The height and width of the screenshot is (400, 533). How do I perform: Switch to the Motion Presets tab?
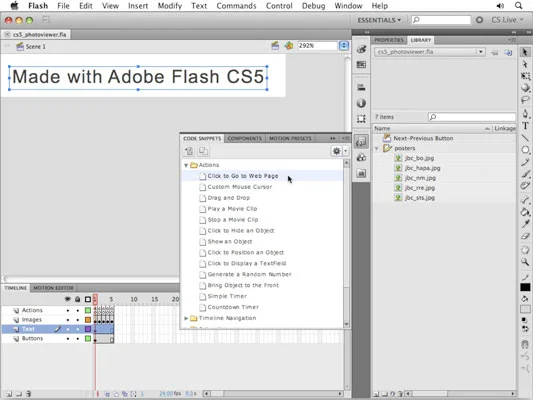tap(290, 138)
